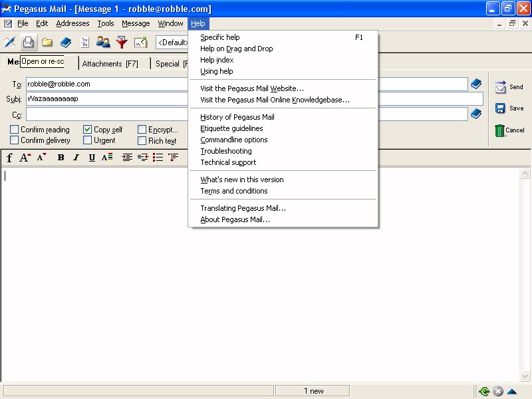Switch to the Special tab
Image resolution: width=532 pixels, height=399 pixels.
tap(169, 63)
